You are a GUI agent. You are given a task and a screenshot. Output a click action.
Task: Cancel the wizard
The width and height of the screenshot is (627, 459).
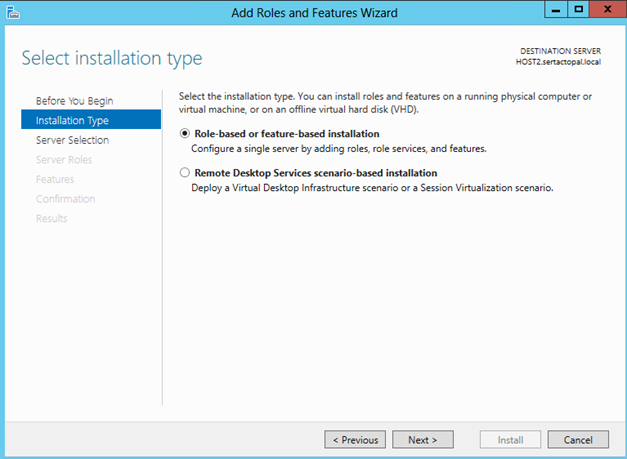coord(578,439)
